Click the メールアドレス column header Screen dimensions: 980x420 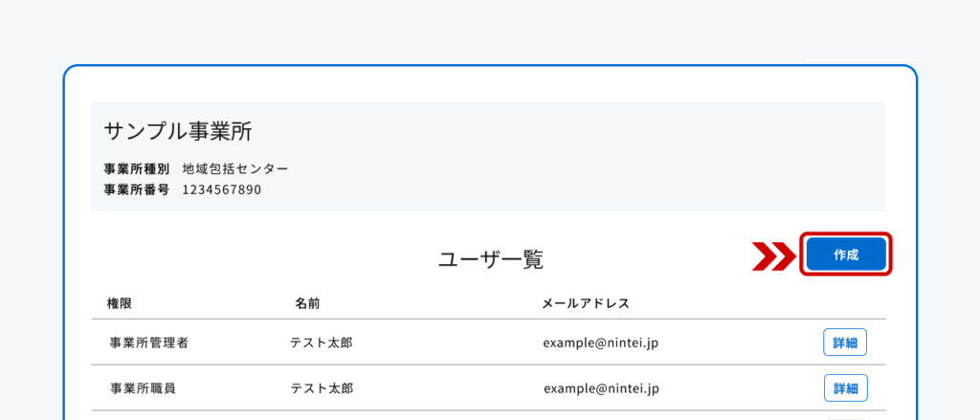(x=586, y=303)
